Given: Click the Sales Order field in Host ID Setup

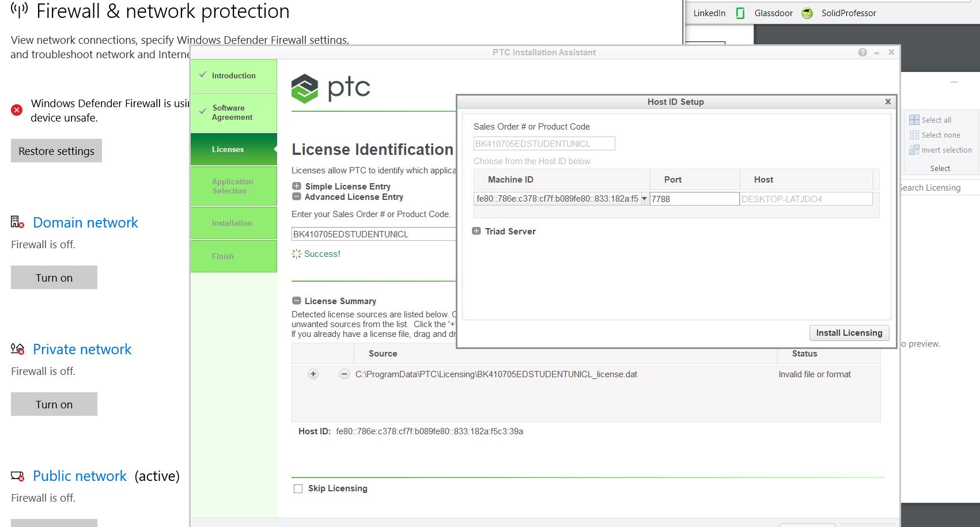Looking at the screenshot, I should tap(544, 143).
